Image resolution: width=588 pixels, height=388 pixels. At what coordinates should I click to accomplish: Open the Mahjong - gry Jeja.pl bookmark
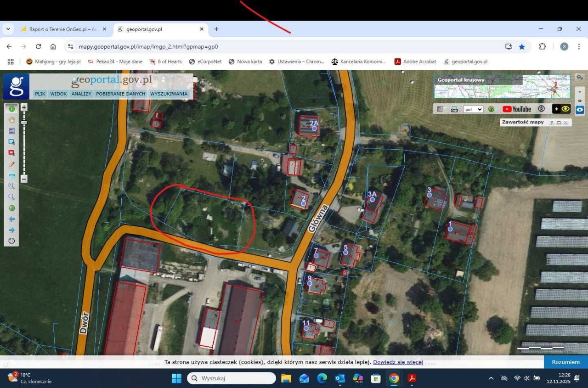coord(53,62)
